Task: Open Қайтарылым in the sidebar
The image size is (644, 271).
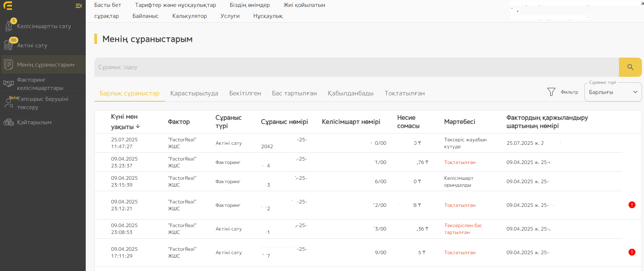Action: (43, 122)
